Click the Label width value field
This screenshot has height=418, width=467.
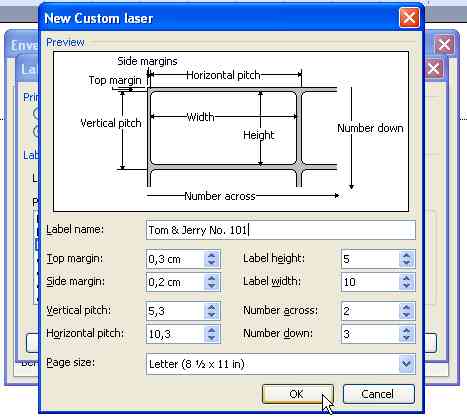pyautogui.click(x=370, y=282)
